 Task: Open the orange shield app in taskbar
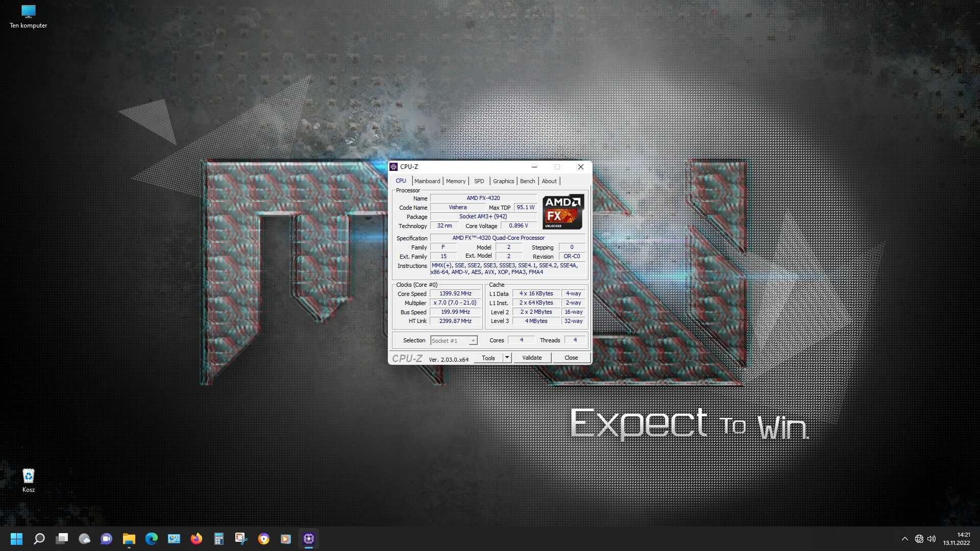pyautogui.click(x=263, y=539)
